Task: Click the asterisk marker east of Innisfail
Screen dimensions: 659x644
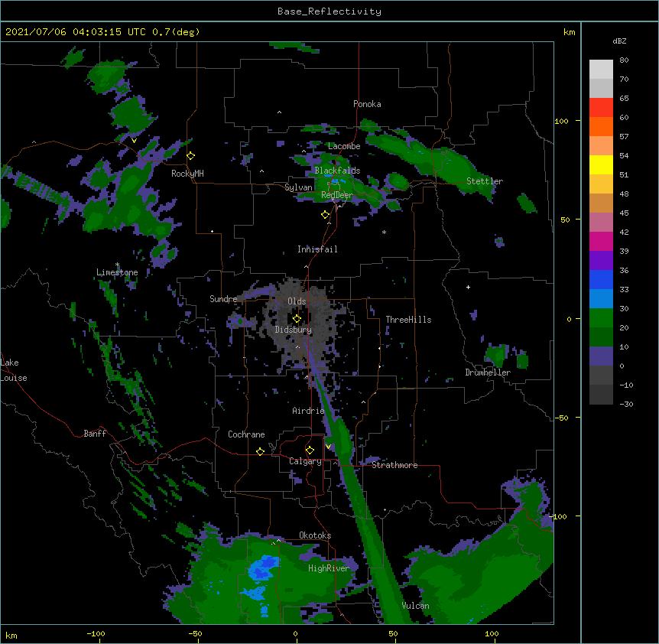Action: (x=384, y=233)
